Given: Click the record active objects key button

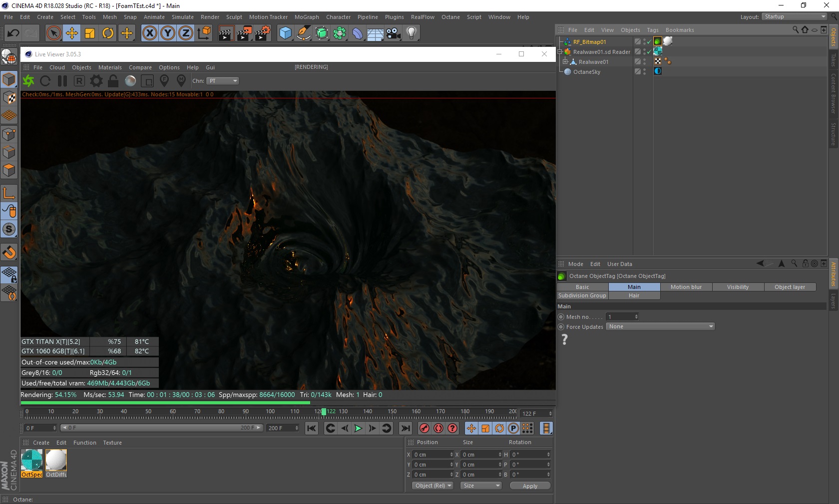Looking at the screenshot, I should pyautogui.click(x=424, y=428).
